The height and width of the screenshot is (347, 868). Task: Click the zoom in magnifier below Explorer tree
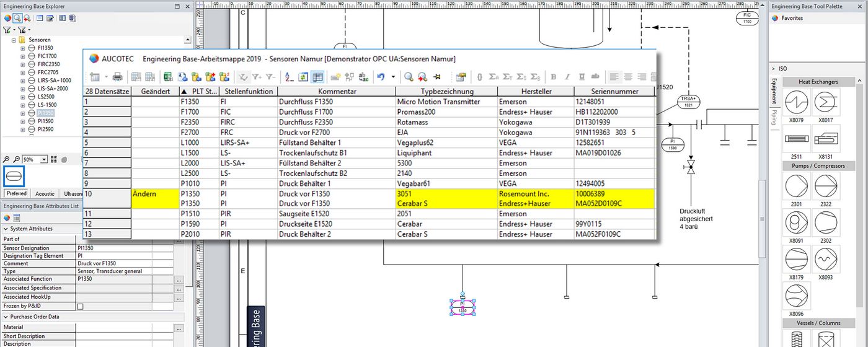(x=7, y=159)
